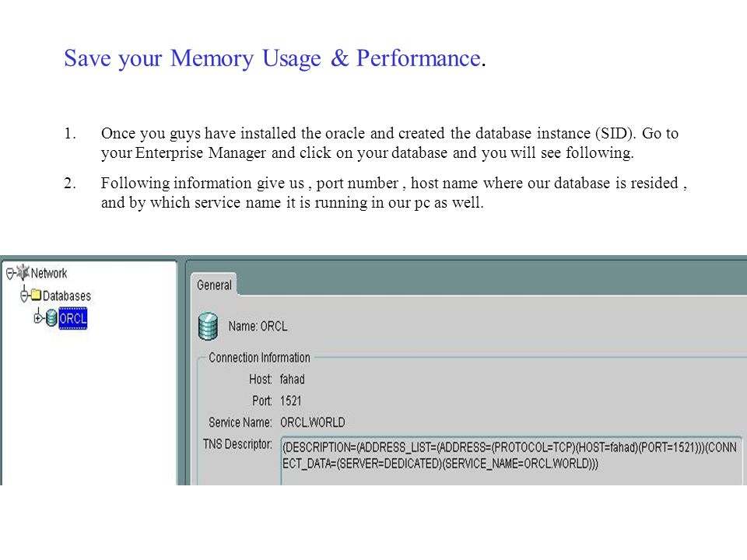Select the Databases tree label

[67, 296]
